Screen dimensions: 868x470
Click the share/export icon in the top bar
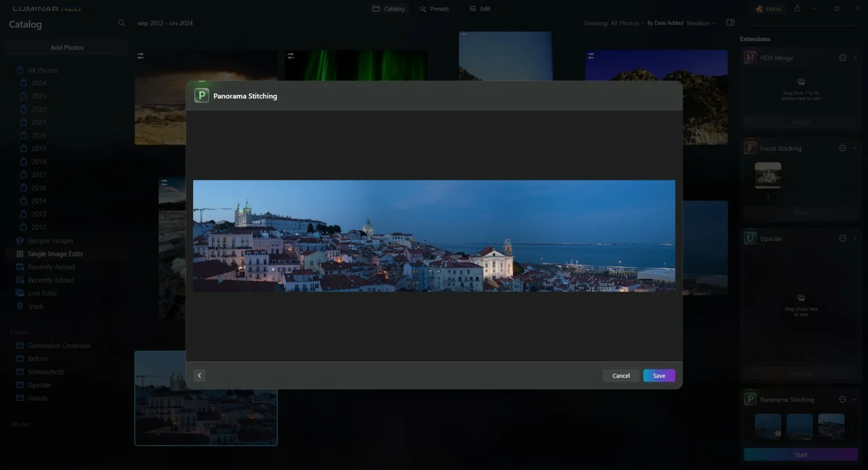pos(797,9)
